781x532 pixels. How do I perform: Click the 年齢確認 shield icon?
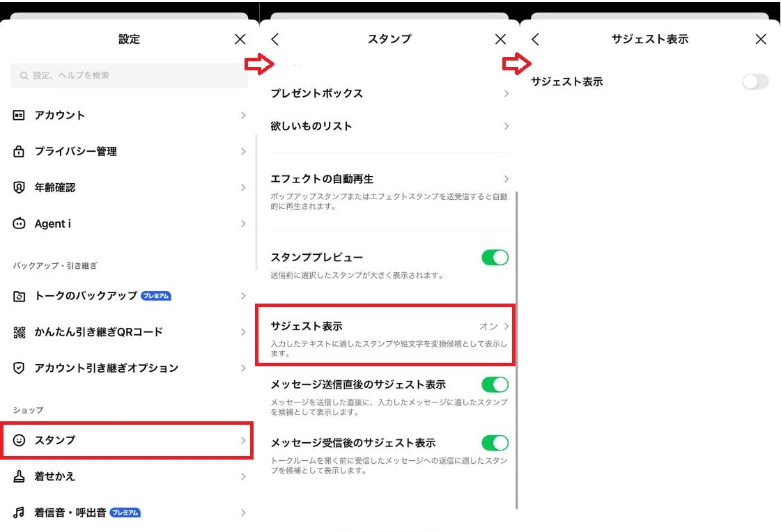18,187
